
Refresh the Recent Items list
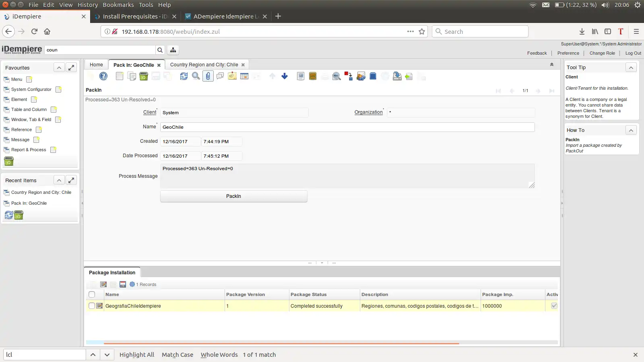[9, 215]
